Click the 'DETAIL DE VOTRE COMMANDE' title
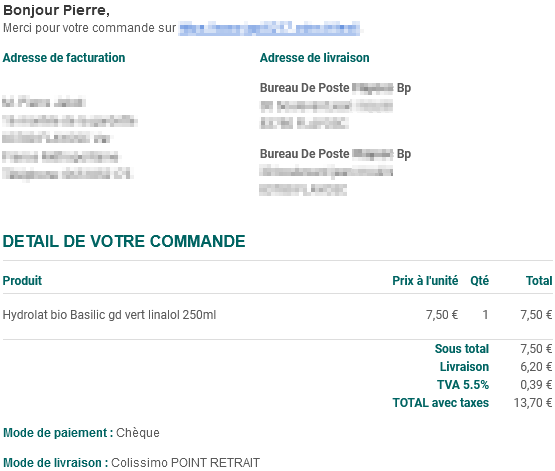This screenshot has width=555, height=471. (x=124, y=241)
